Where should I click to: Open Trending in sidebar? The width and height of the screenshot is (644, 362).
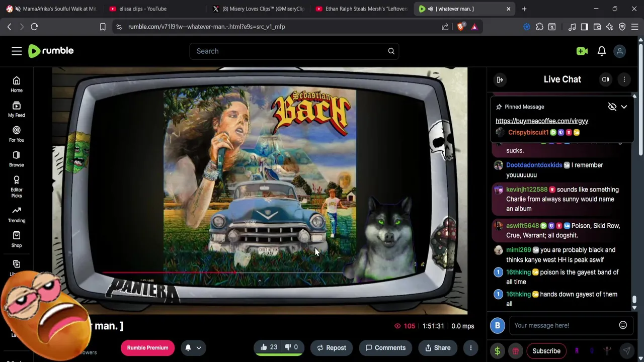pyautogui.click(x=17, y=215)
